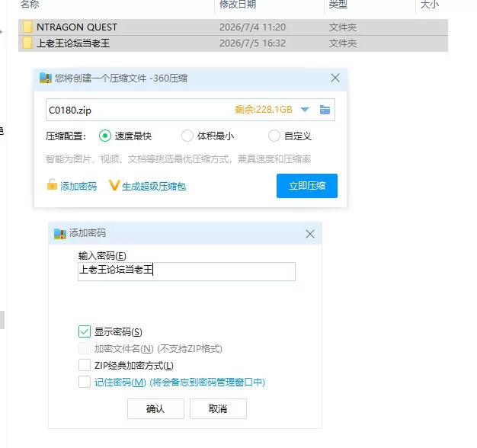Sort by the 类型 column header
Screen dimensions: 477x448
tap(338, 5)
